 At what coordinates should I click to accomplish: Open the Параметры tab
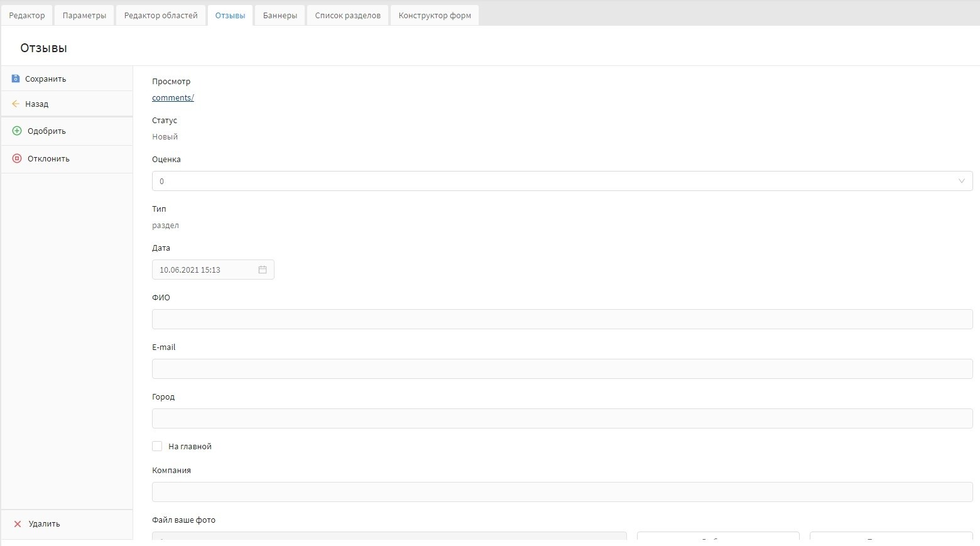click(84, 15)
